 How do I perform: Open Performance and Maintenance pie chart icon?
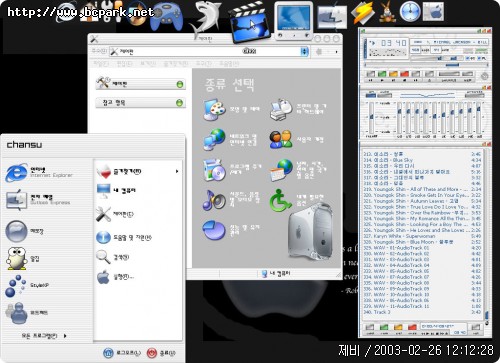tap(214, 230)
